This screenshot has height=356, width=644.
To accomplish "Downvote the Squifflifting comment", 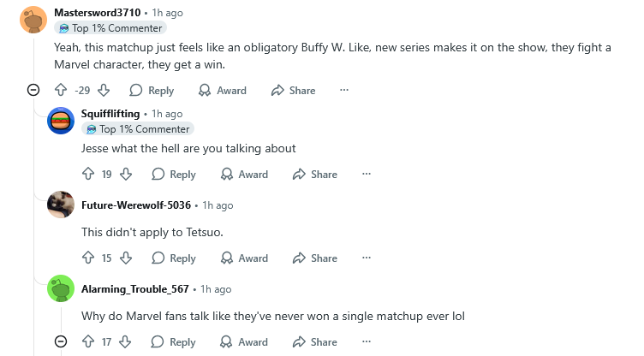I will (126, 174).
